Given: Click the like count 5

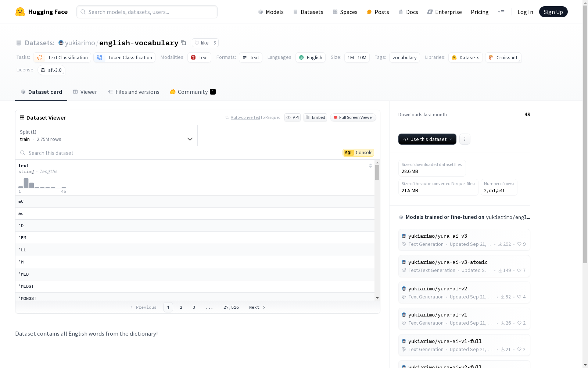Looking at the screenshot, I should [215, 43].
